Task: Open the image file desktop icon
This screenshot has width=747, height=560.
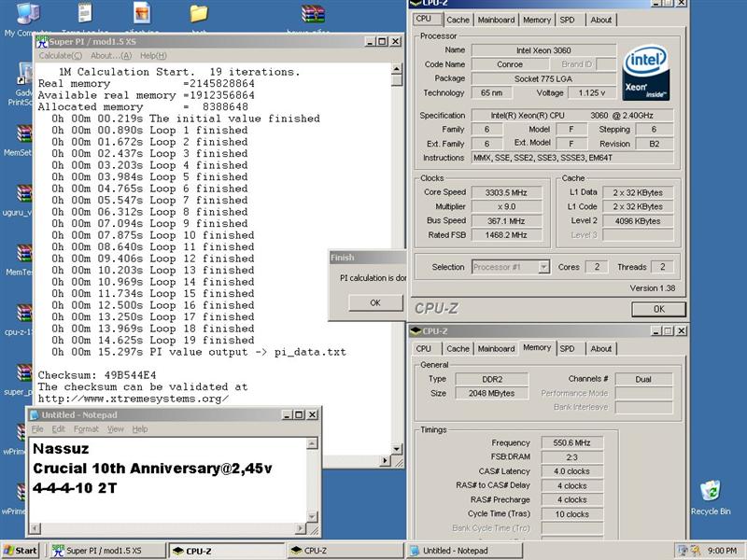Action: tap(142, 13)
